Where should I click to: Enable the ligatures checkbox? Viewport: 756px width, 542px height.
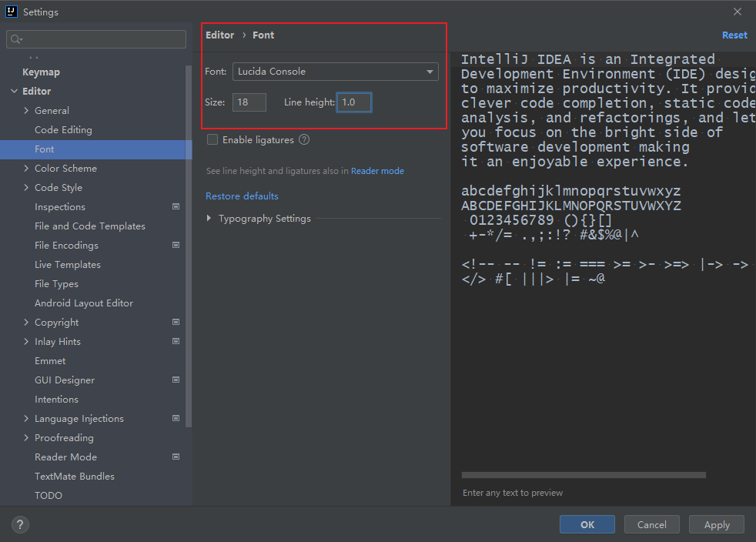point(212,140)
